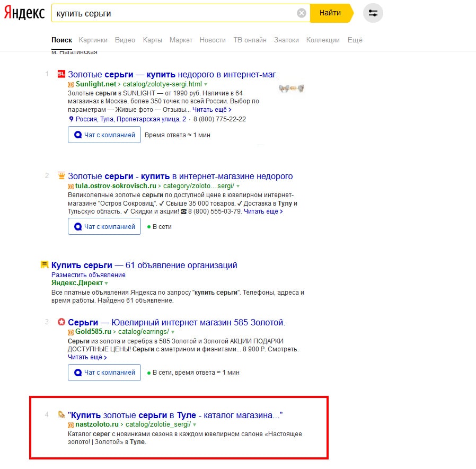The image size is (476, 469).
Task: Open Чат с компанией for Sunlight
Action: 104,135
